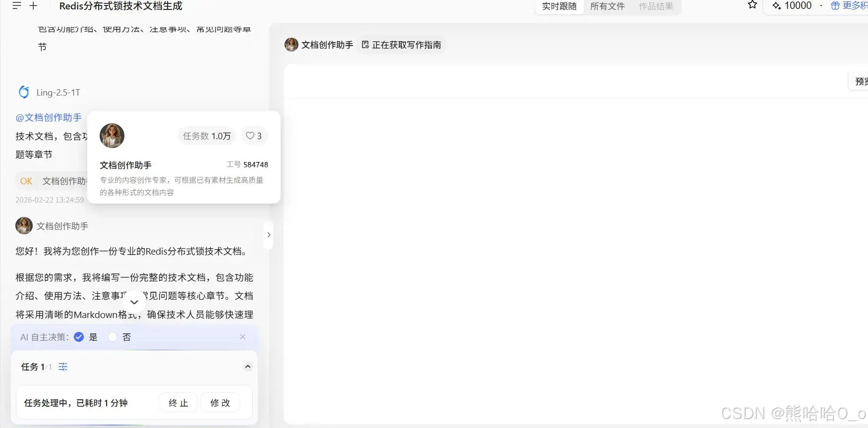Collapse the left chat panel arrow
Viewport: 868px width, 428px height.
pyautogui.click(x=269, y=235)
